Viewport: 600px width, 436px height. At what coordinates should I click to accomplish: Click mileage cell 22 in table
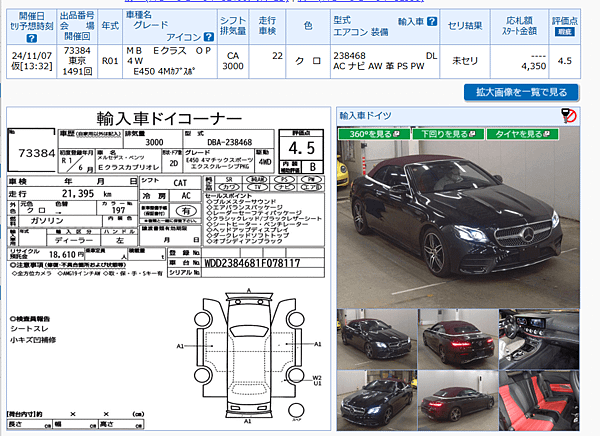coord(277,56)
